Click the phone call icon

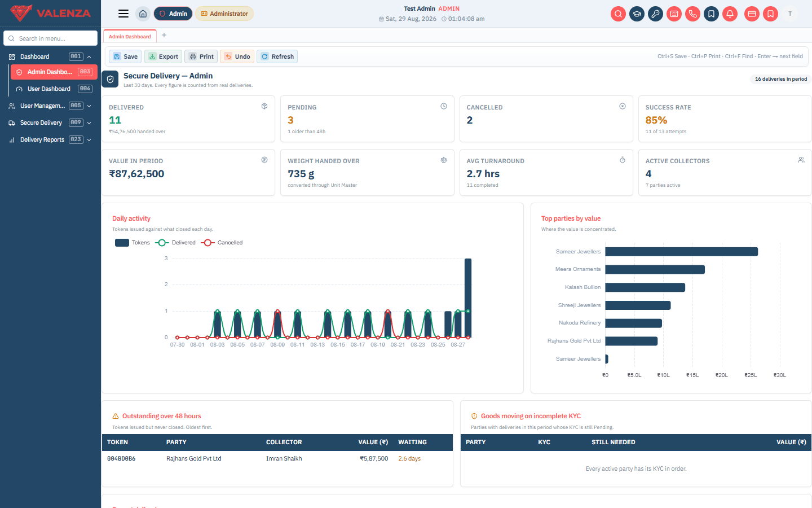tap(692, 14)
